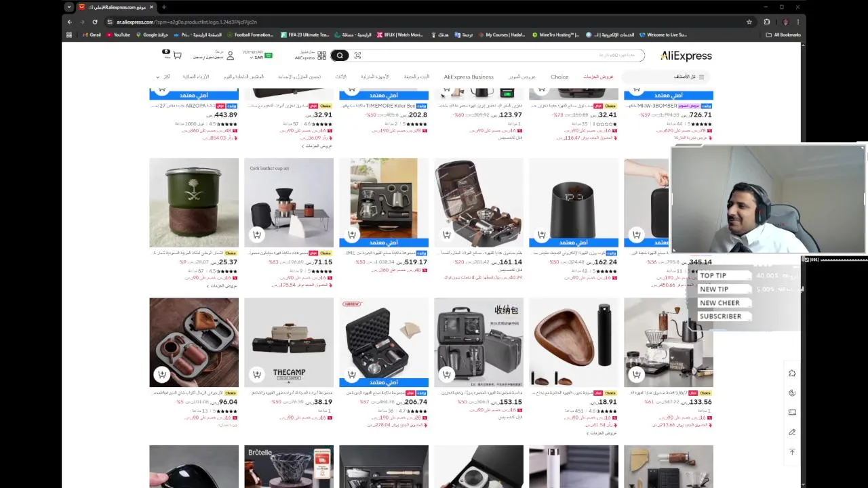Select the red bundle deals tab
The height and width of the screenshot is (488, 868).
click(x=598, y=77)
